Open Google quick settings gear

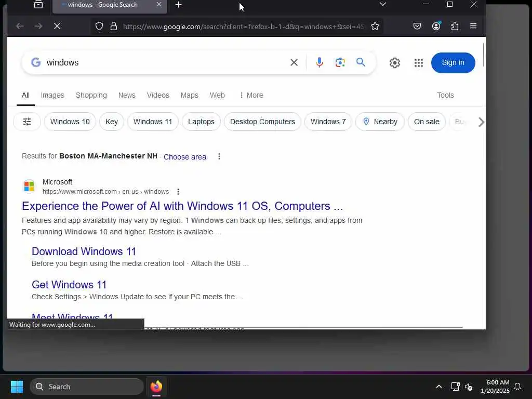(x=395, y=63)
